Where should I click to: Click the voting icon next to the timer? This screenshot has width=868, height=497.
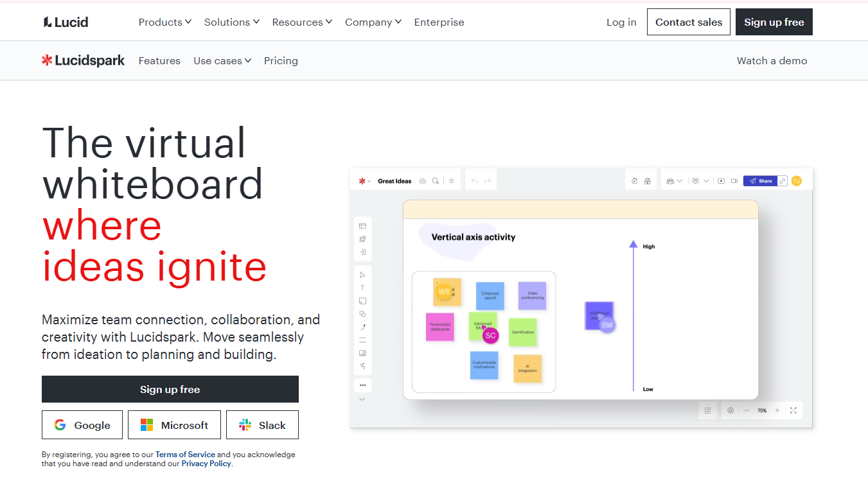(x=648, y=181)
